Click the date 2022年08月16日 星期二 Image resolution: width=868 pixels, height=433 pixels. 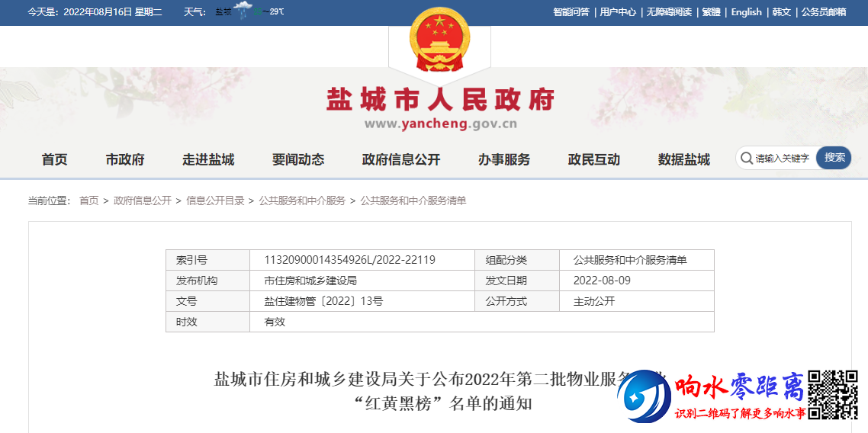[113, 12]
